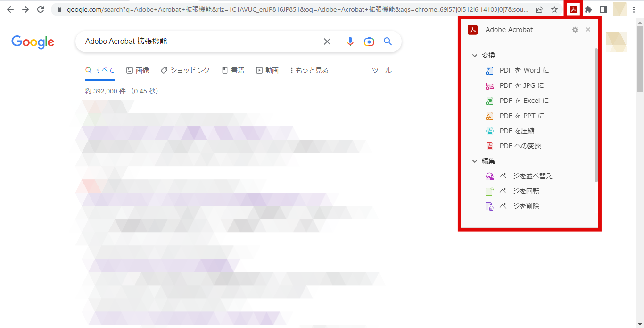Screen dimensions: 644x328
Task: Clear the Google search box
Action: pos(327,42)
